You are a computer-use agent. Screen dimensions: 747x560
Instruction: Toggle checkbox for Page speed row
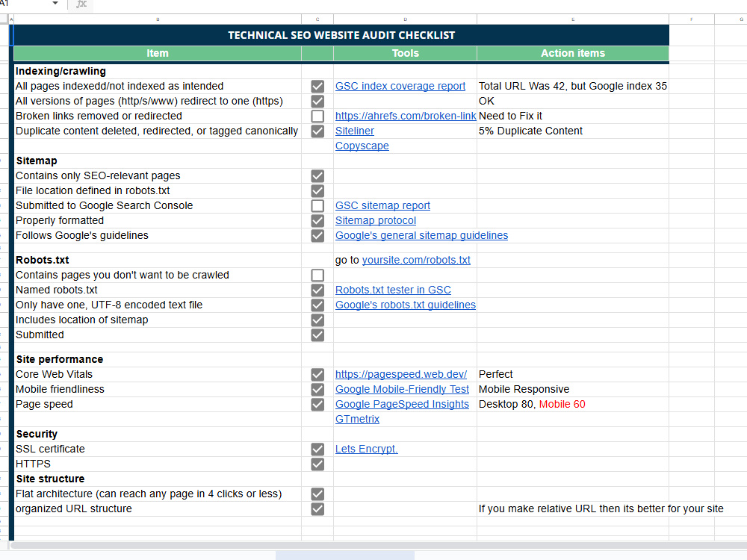[x=317, y=404]
